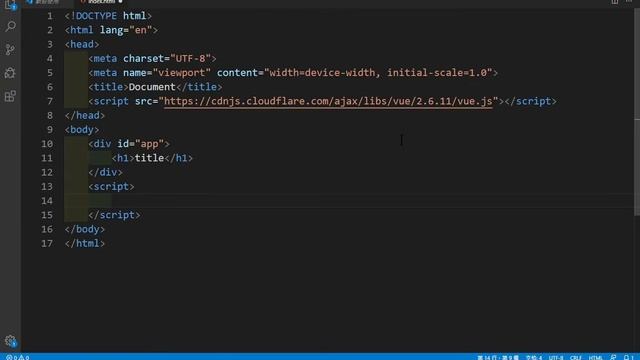The image size is (640, 360).
Task: Click the DOCTYPE html declaration
Action: (108, 16)
